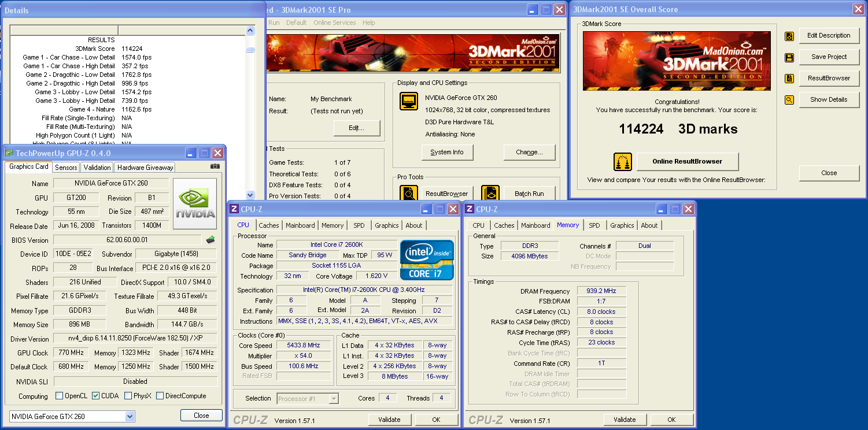Click the Show Details magnifier icon
Screen dimensions: 868x430
(x=789, y=100)
